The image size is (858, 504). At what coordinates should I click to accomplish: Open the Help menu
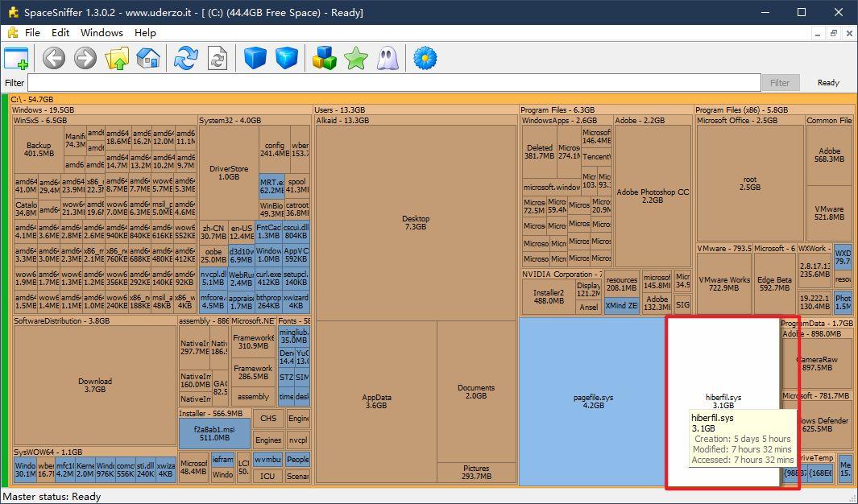[146, 33]
